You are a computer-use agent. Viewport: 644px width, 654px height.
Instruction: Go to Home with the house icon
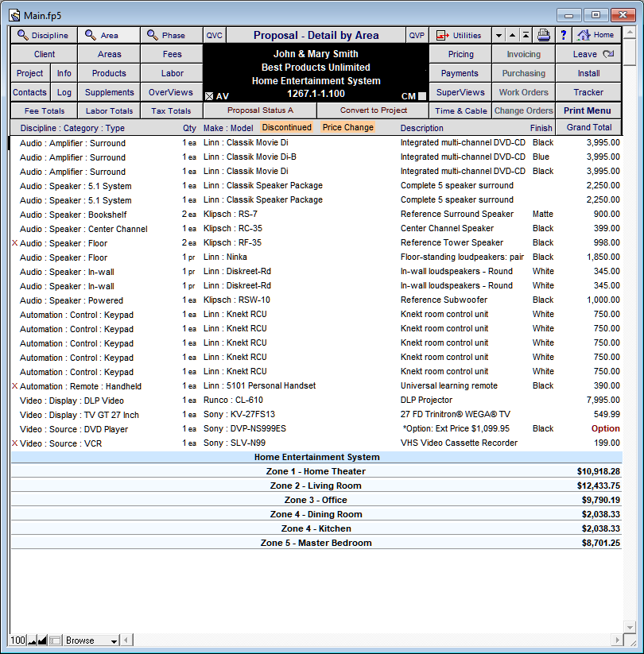tap(597, 36)
